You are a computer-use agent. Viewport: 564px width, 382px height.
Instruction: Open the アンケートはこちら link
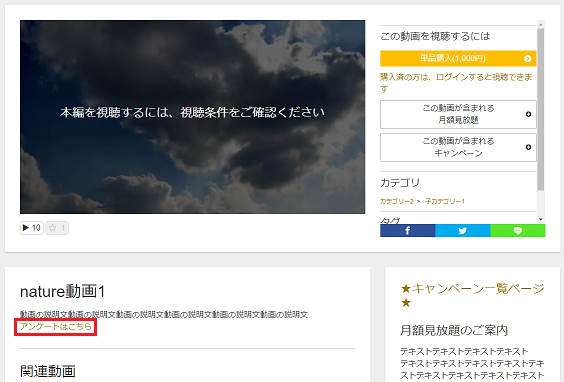coord(56,327)
